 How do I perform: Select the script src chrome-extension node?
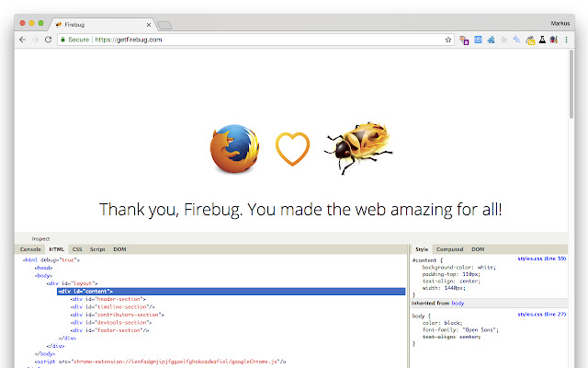tap(161, 362)
